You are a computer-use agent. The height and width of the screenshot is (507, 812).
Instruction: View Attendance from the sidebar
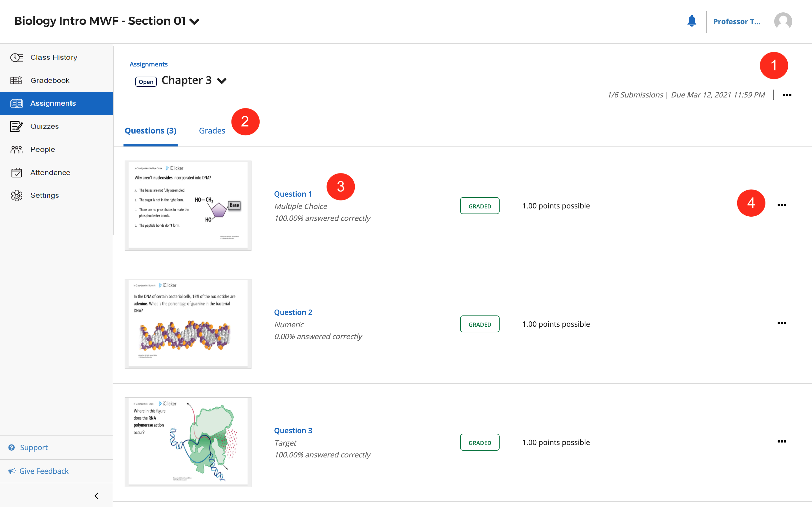point(50,172)
